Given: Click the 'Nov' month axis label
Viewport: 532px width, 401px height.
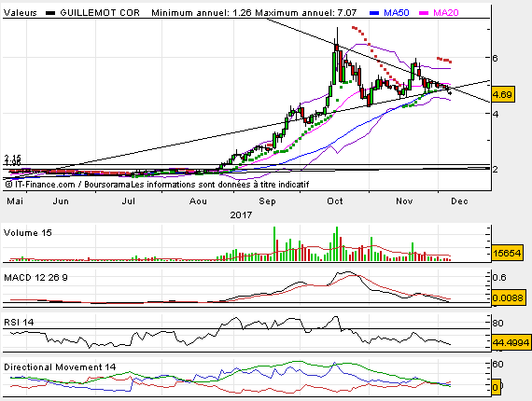Looking at the screenshot, I should [x=404, y=201].
